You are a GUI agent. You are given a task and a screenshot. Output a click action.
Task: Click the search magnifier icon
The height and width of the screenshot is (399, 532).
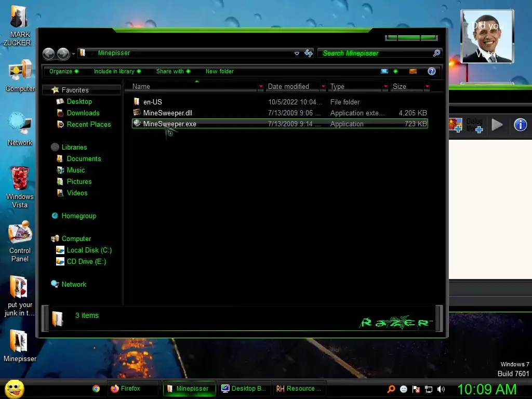436,53
